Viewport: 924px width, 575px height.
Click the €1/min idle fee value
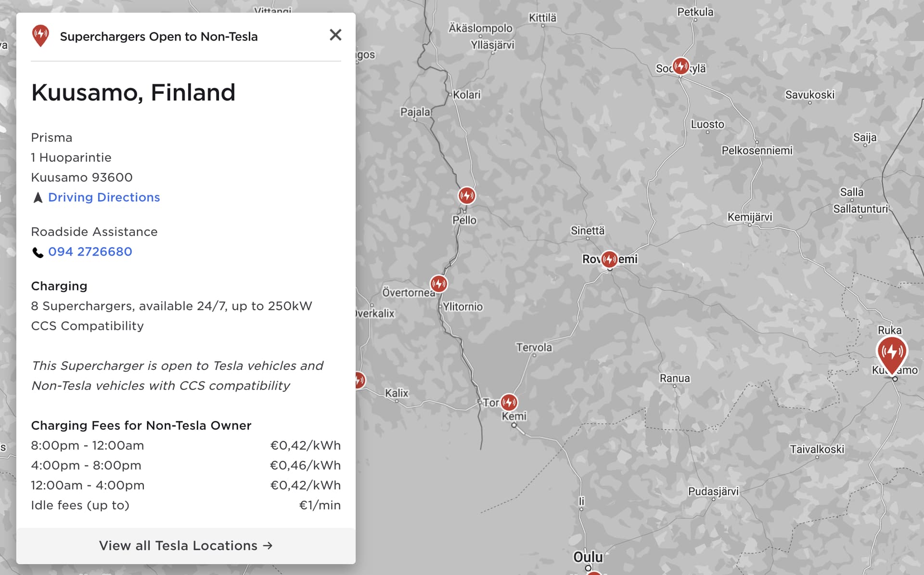[320, 505]
